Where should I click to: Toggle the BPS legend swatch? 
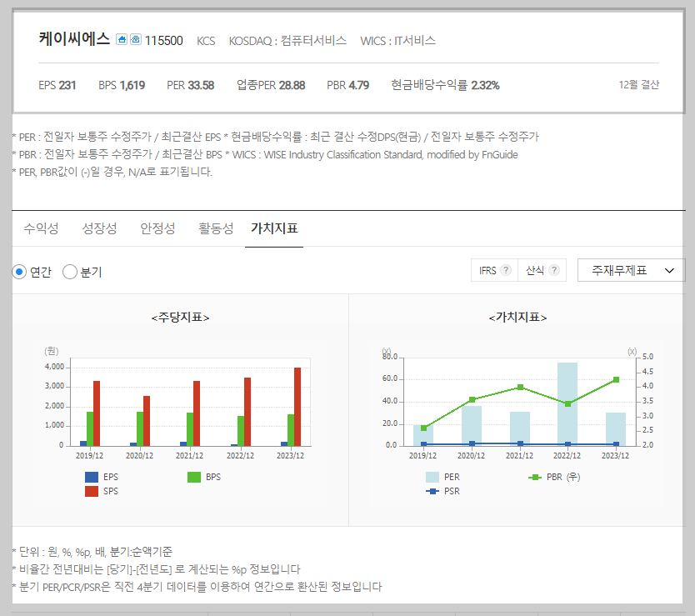194,477
